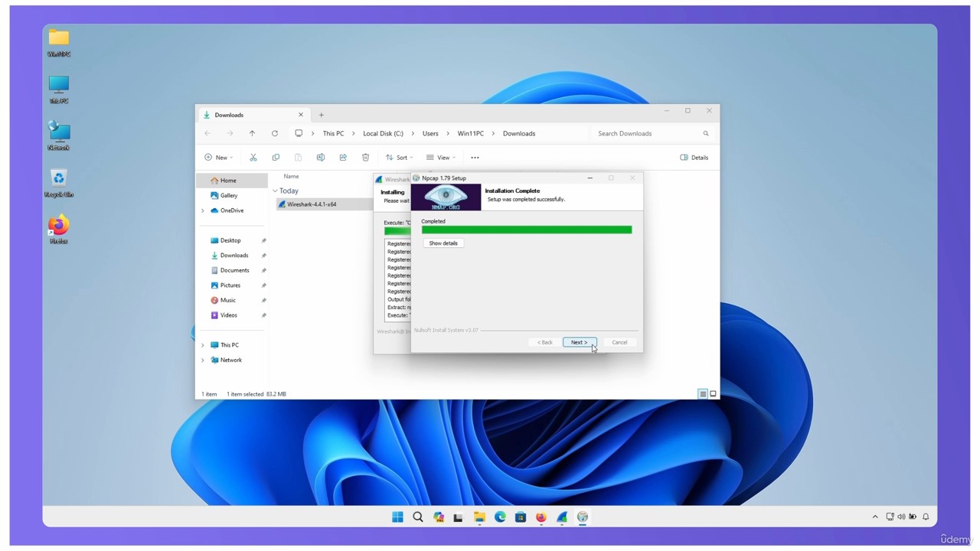
Task: Click the '1 item' status bar text
Action: [209, 394]
